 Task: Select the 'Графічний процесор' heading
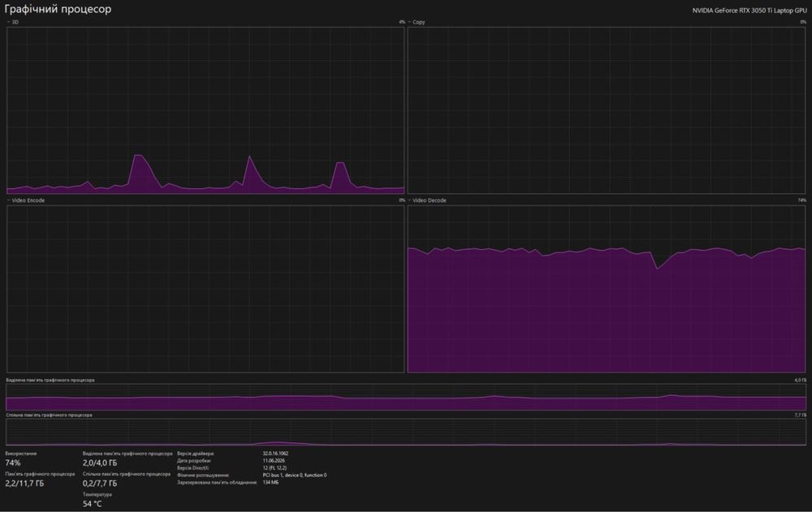click(58, 9)
